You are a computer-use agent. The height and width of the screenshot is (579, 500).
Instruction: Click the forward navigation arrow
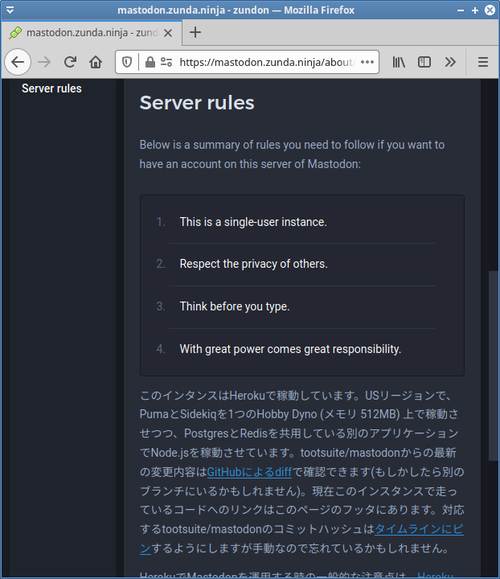tap(44, 62)
